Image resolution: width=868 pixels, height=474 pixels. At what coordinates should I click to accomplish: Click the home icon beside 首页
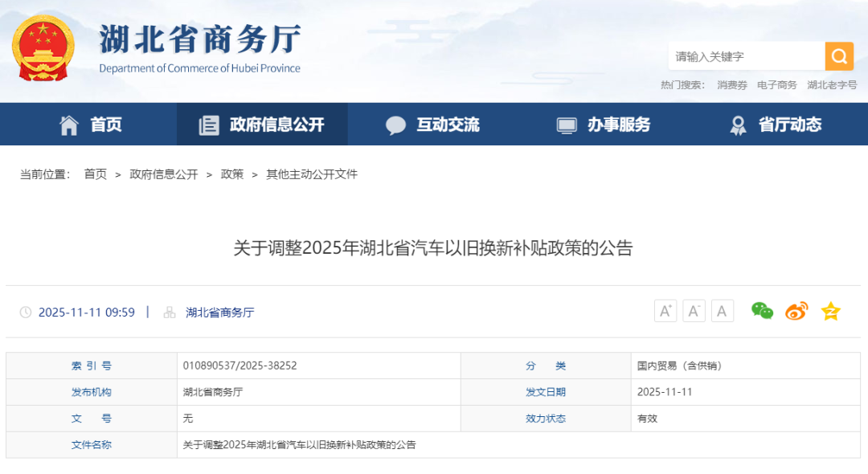[x=69, y=124]
